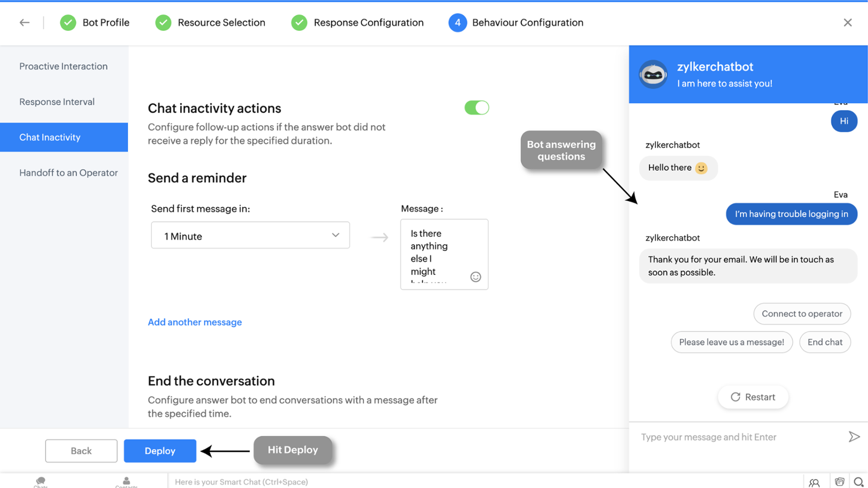Screen dimensions: 868x488
Task: Close the bot configuration wizard
Action: pos(847,22)
